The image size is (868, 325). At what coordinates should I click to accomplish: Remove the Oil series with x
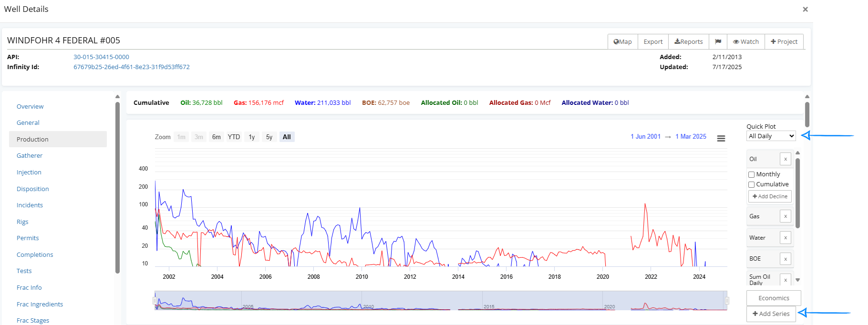(x=785, y=159)
